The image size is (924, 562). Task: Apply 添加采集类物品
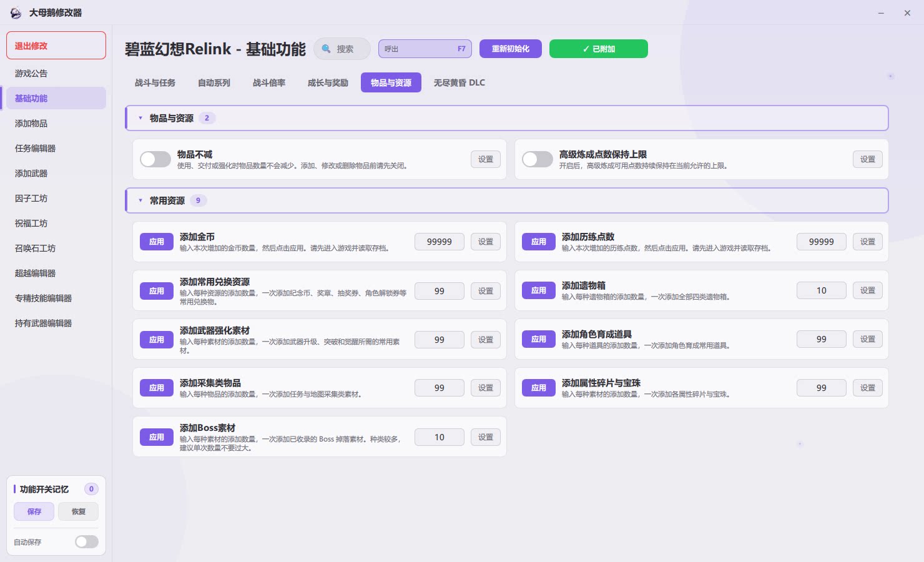(x=157, y=388)
